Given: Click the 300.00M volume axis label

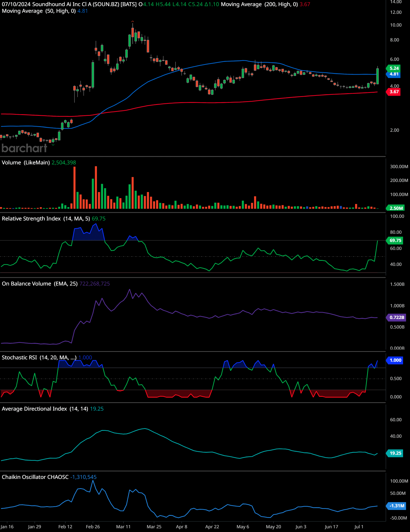Looking at the screenshot, I should point(399,167).
